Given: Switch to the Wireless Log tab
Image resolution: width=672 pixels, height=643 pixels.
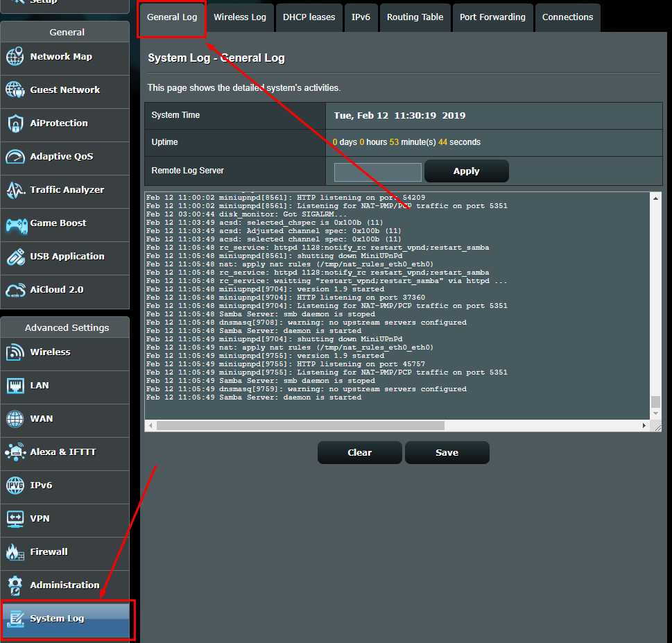Looking at the screenshot, I should [239, 17].
